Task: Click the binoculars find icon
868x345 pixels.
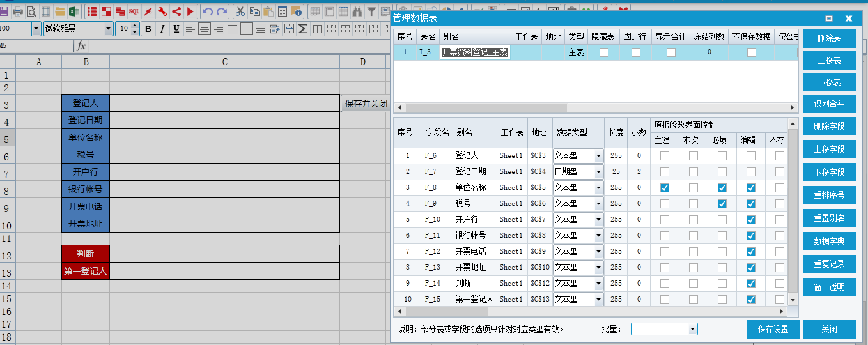Action: coord(357,11)
